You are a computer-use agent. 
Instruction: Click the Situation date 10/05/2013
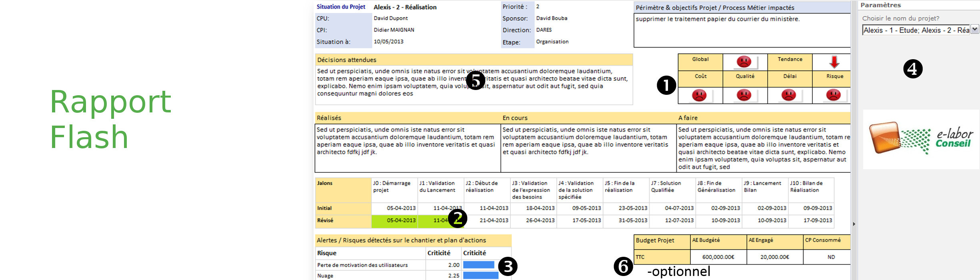(388, 42)
